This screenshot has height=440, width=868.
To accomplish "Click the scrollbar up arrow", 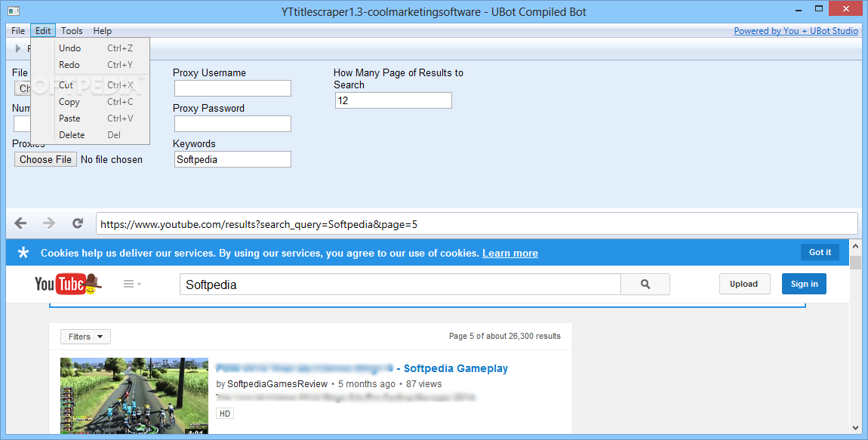I will click(855, 246).
